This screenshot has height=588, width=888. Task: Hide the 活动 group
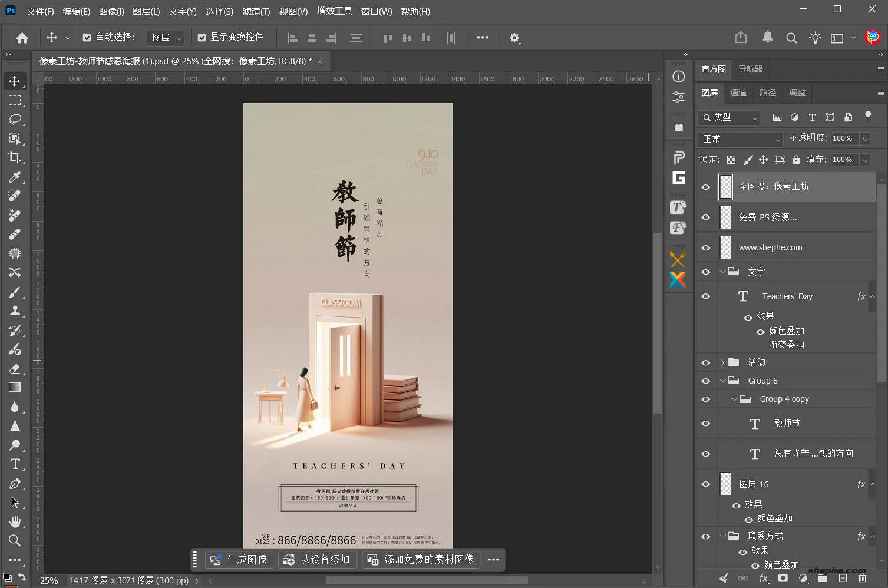point(706,362)
